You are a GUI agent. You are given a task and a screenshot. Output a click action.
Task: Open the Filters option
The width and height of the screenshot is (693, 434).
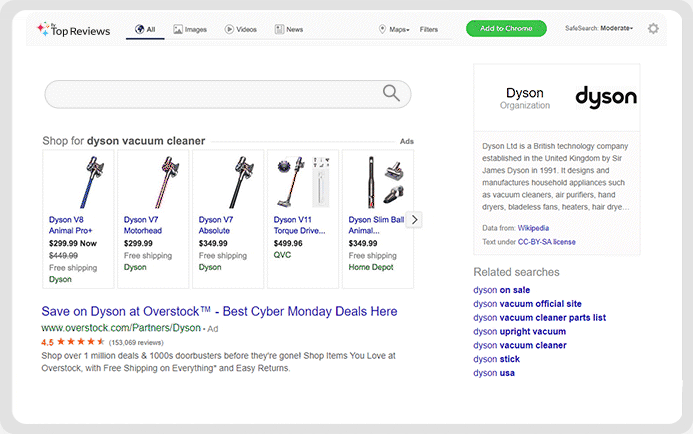429,30
